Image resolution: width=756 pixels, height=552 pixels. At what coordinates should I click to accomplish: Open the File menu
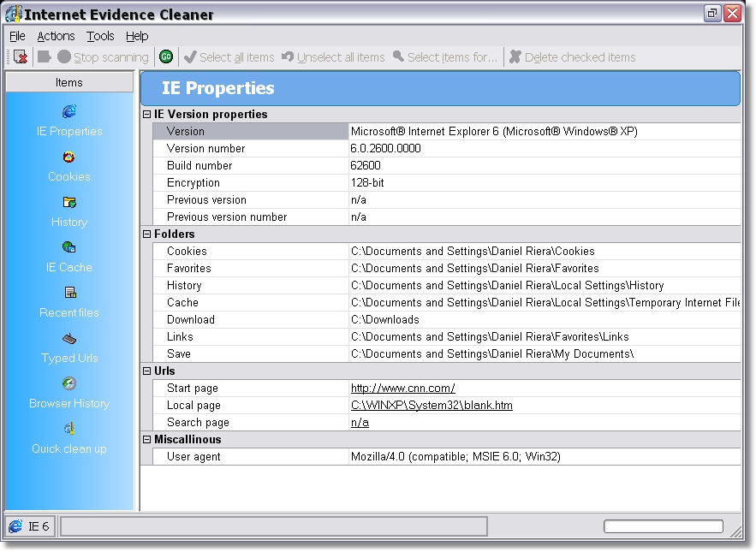coord(17,36)
